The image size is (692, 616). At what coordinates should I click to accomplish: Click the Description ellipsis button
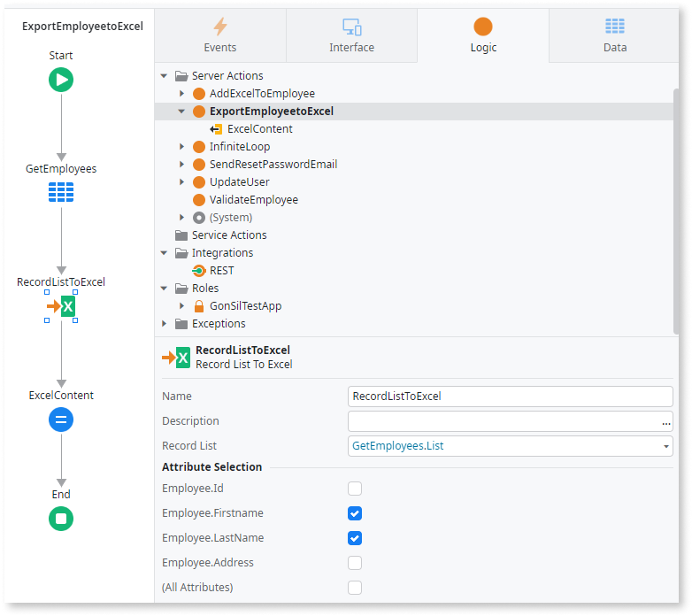665,422
